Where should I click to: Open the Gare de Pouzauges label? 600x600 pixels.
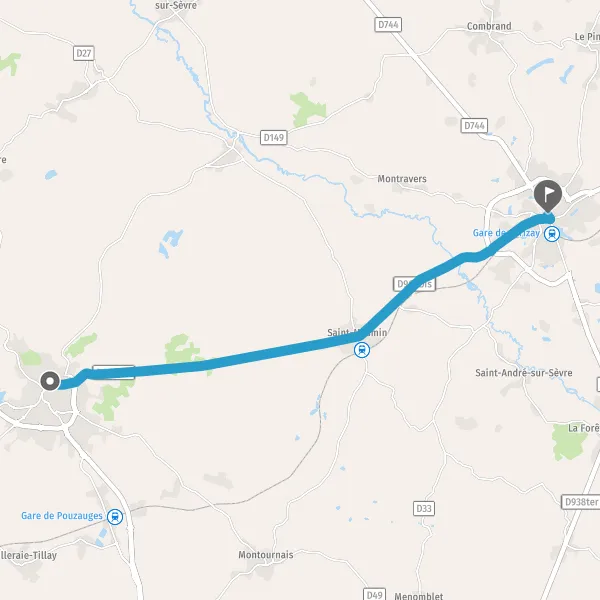tap(62, 516)
